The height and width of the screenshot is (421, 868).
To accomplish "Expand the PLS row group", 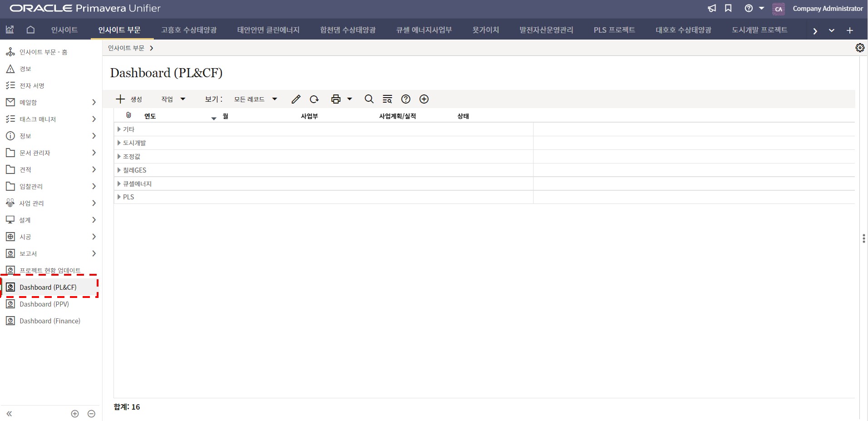I will click(x=119, y=197).
